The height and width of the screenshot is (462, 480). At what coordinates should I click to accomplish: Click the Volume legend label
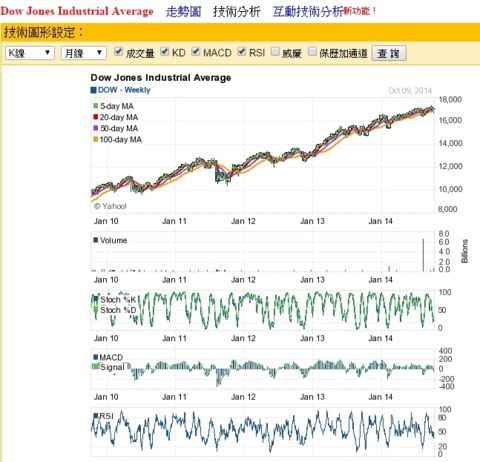(x=113, y=240)
